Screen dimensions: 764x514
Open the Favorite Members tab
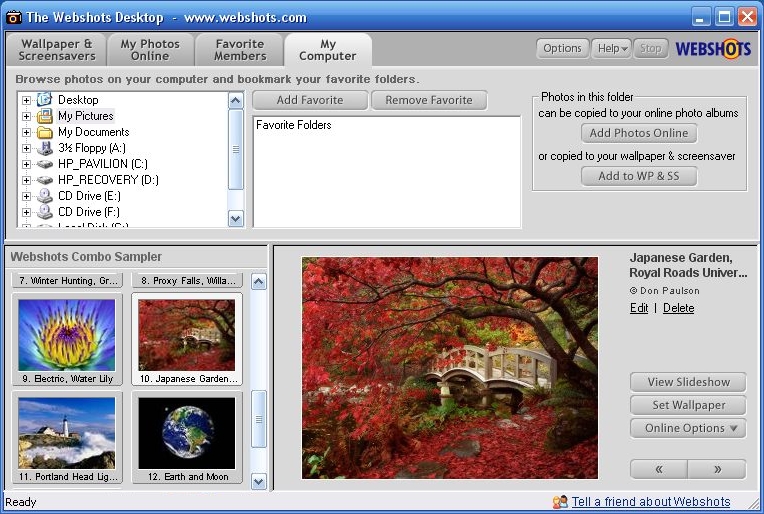[240, 50]
